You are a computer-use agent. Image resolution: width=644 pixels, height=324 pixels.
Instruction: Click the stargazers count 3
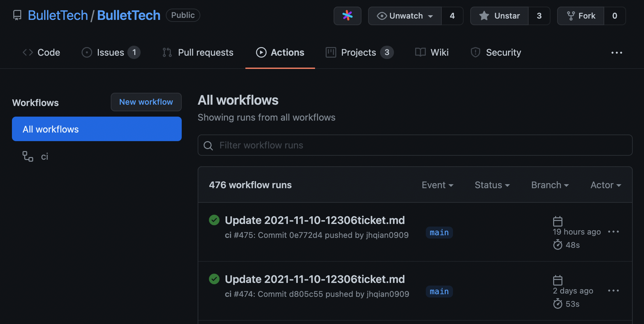(x=539, y=16)
